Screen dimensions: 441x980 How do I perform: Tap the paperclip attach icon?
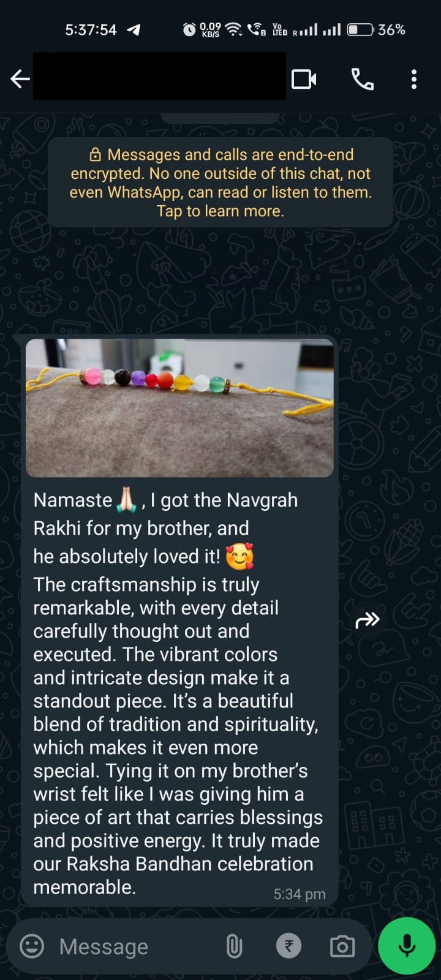click(x=234, y=946)
